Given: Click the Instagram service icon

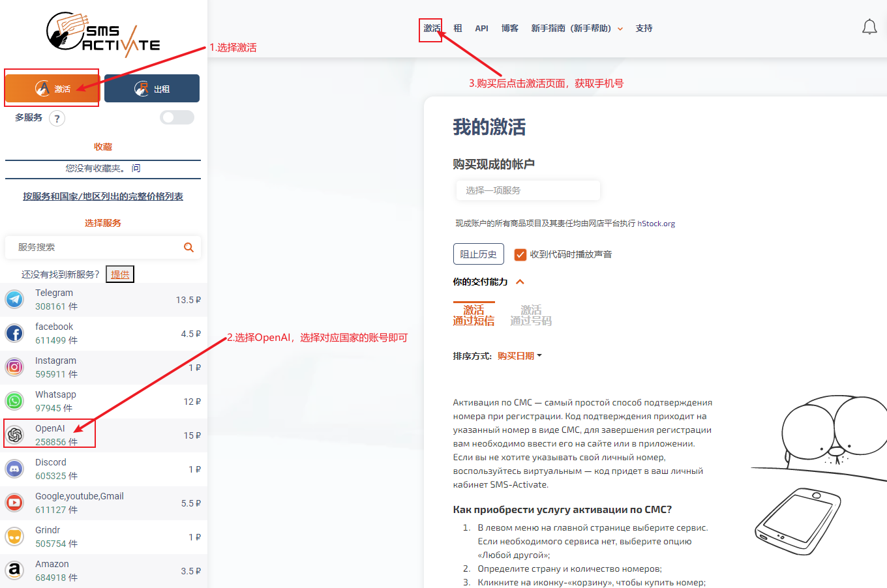Looking at the screenshot, I should coord(14,367).
